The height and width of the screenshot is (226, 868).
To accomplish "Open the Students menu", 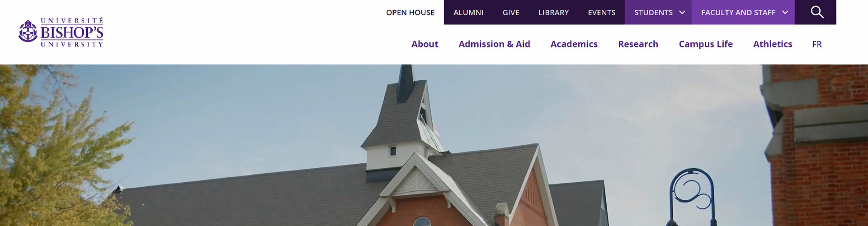I will point(653,13).
